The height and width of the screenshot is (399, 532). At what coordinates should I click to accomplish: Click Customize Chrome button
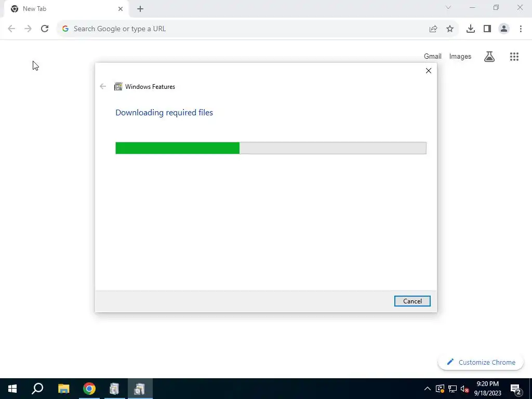[x=481, y=362]
